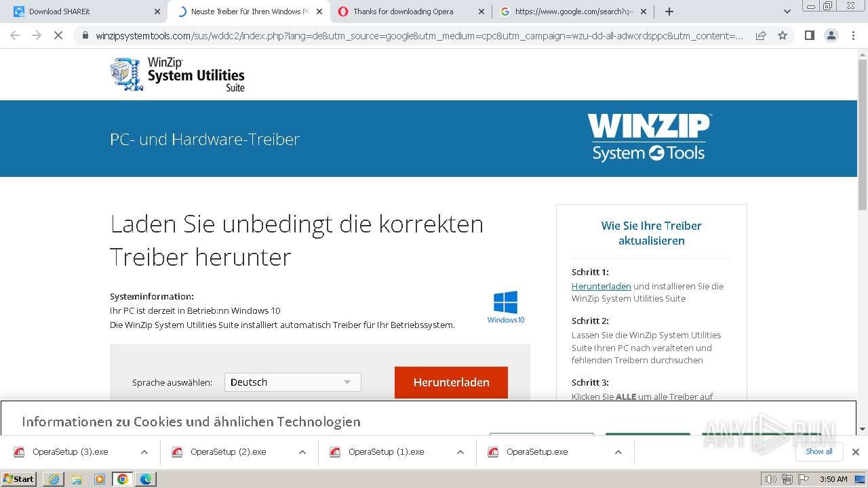Go forward to next page
Screen dimensions: 868x488
tap(37, 35)
